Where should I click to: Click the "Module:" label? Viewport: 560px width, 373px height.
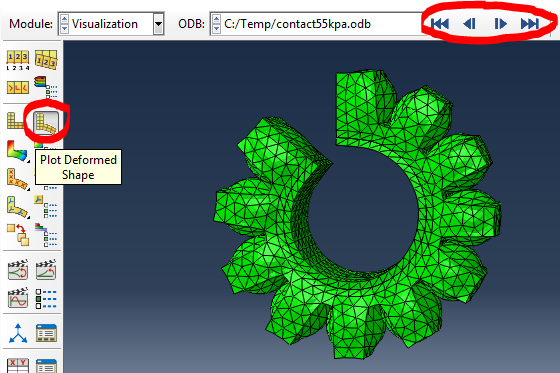pyautogui.click(x=31, y=24)
